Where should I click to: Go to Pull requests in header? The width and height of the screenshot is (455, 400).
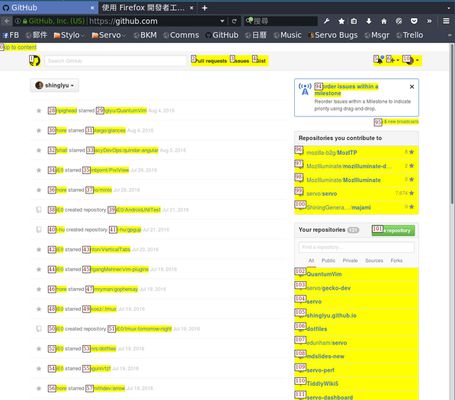[x=209, y=60]
